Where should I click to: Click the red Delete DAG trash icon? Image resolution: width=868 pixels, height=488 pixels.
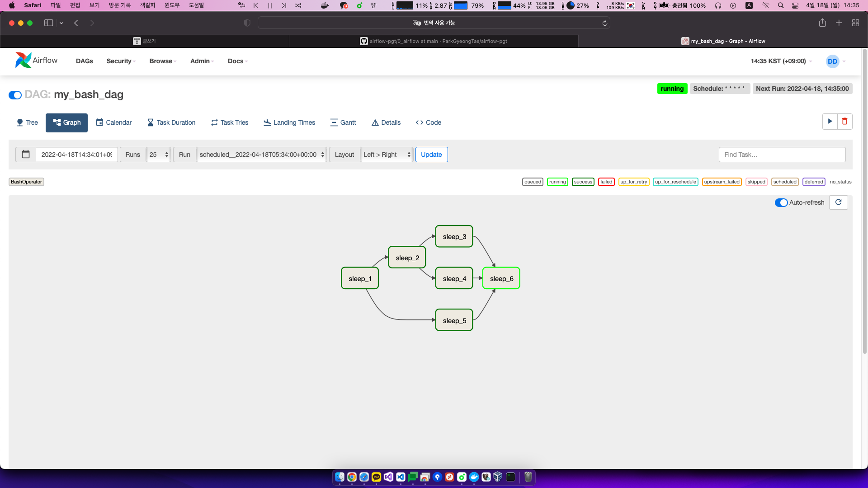tap(844, 122)
